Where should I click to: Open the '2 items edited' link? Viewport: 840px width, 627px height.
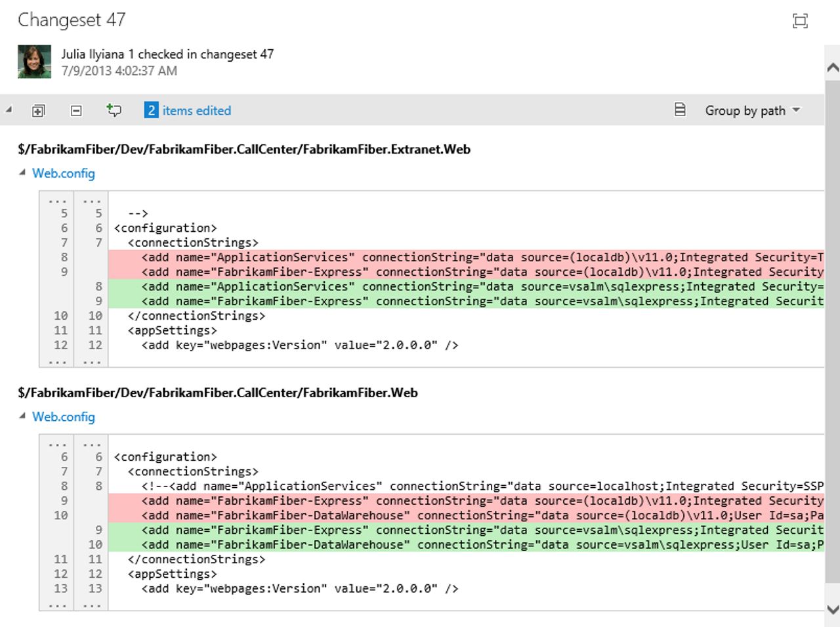188,110
